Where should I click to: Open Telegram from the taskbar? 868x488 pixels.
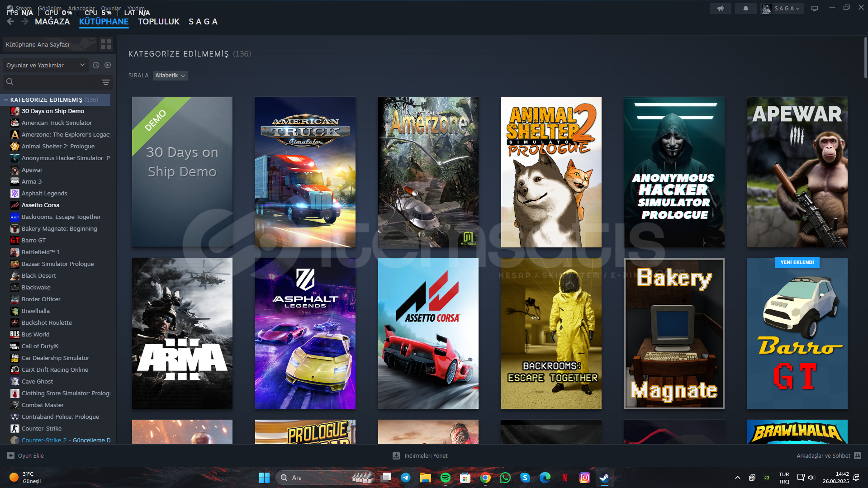tap(406, 478)
